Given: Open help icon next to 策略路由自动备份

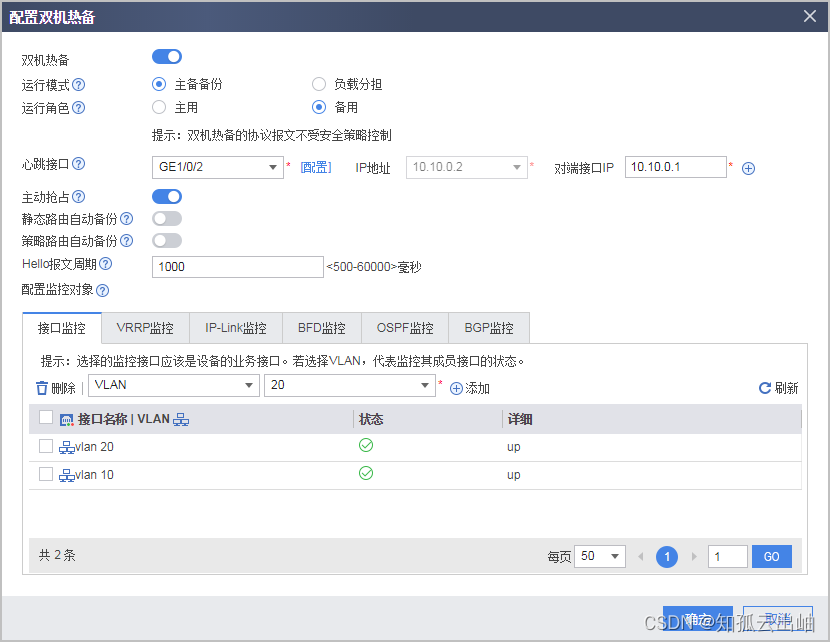Looking at the screenshot, I should [x=127, y=241].
